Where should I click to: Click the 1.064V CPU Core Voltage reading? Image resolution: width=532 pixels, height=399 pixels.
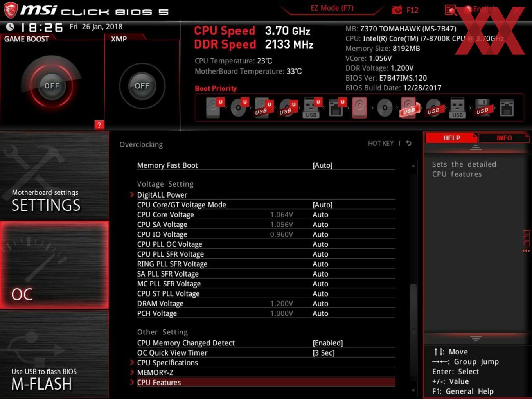[282, 214]
